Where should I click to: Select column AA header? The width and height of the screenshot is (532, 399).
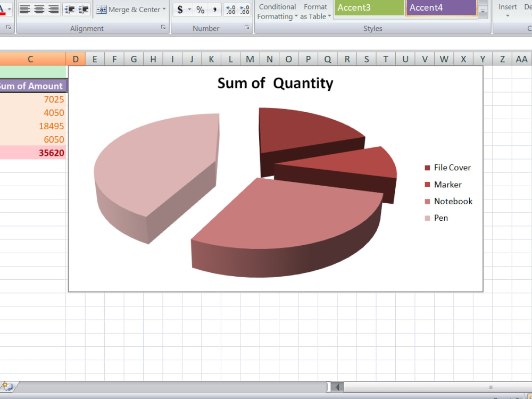(521, 59)
